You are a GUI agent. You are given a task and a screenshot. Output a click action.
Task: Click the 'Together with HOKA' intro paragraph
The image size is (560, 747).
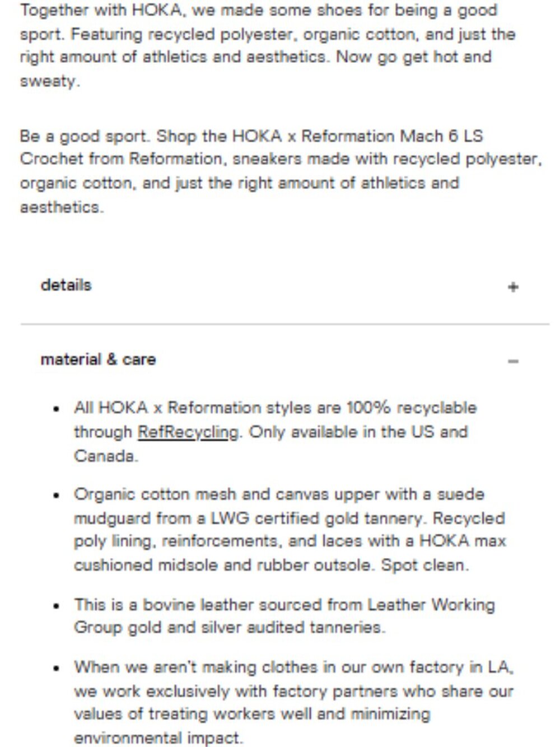coord(268,45)
